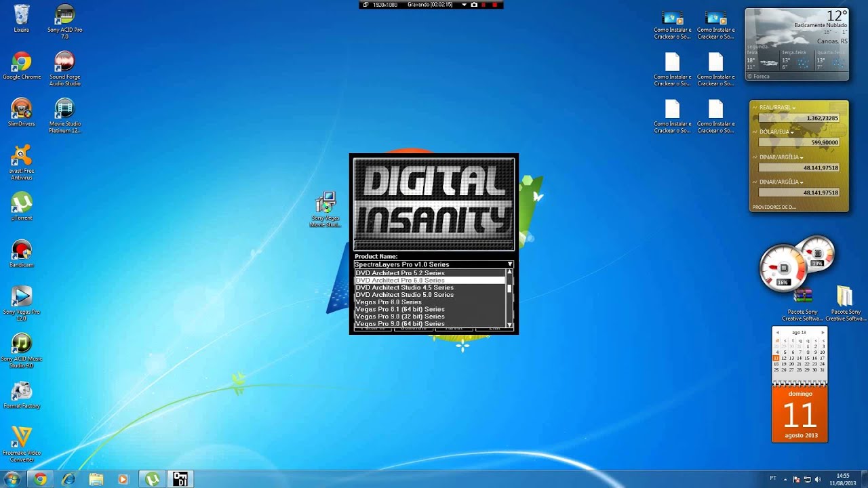The image size is (868, 488).
Task: Open Chrome from the taskbar
Action: coord(41,479)
